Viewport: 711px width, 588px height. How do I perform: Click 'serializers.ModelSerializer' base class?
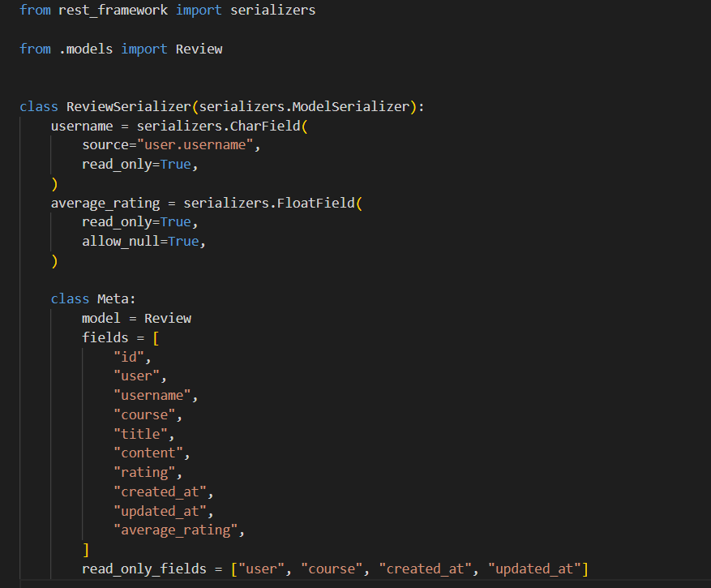304,106
